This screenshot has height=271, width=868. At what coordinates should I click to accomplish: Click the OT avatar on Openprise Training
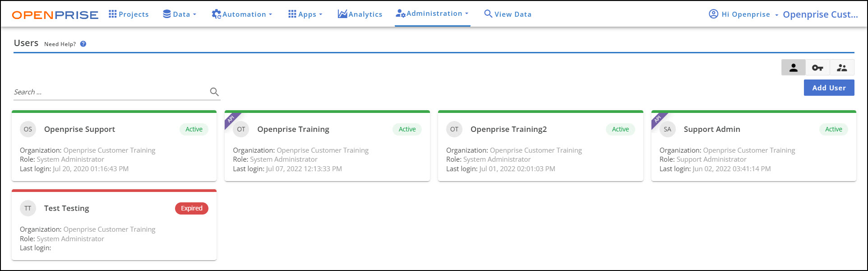point(241,129)
